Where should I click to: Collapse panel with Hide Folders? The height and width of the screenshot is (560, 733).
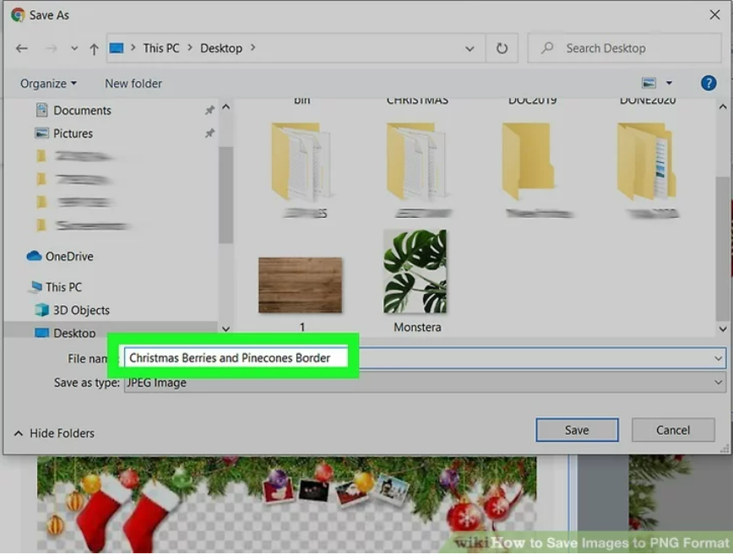[x=54, y=433]
